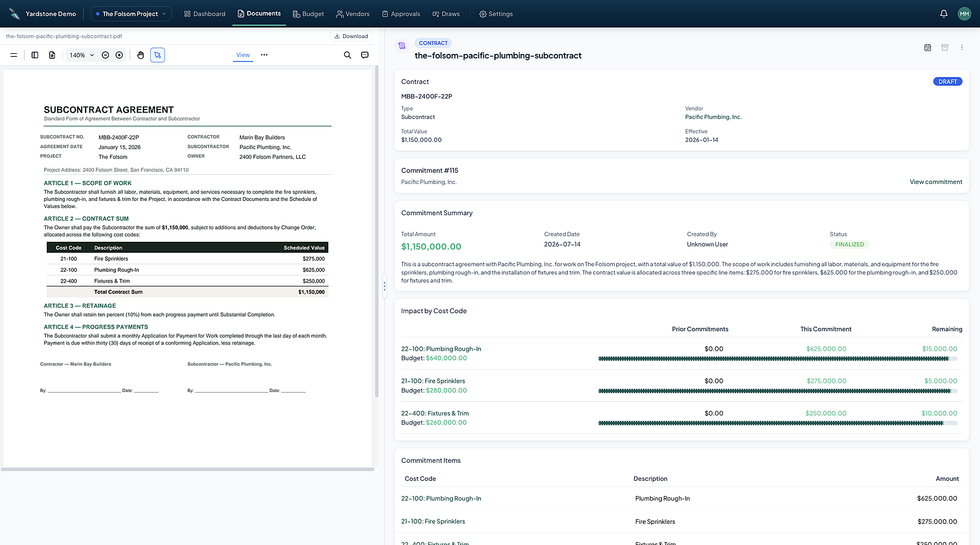Select the hand pan tool
The image size is (980, 545).
tap(140, 55)
